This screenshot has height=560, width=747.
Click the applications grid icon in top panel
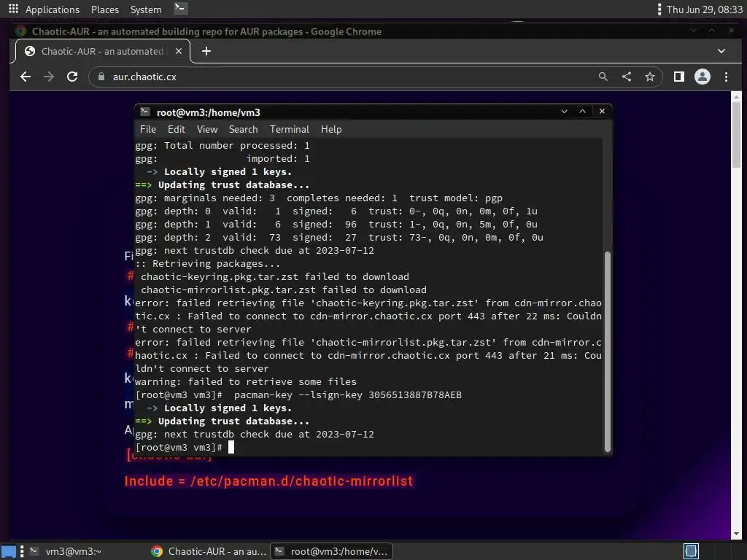pyautogui.click(x=13, y=9)
